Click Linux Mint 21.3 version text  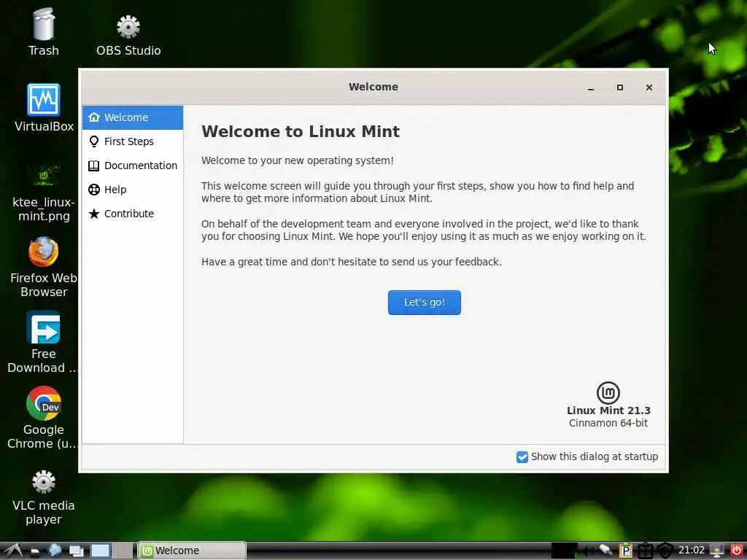click(x=608, y=411)
